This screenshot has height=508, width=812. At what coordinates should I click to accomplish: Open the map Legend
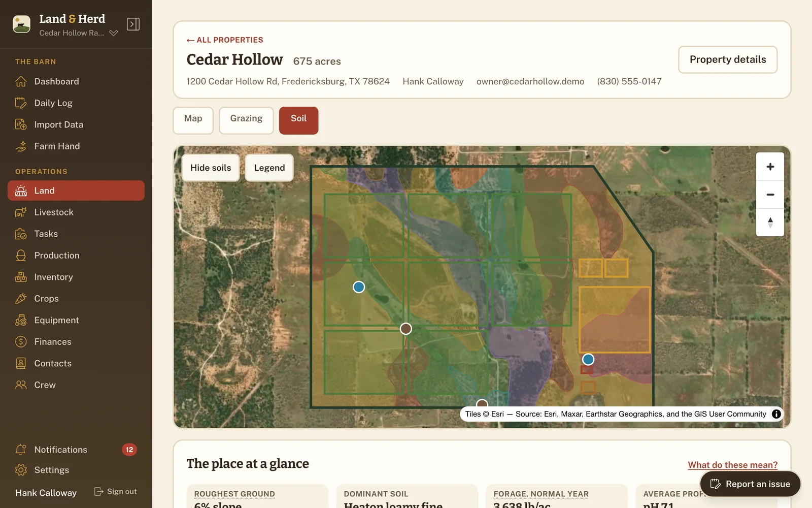point(269,168)
